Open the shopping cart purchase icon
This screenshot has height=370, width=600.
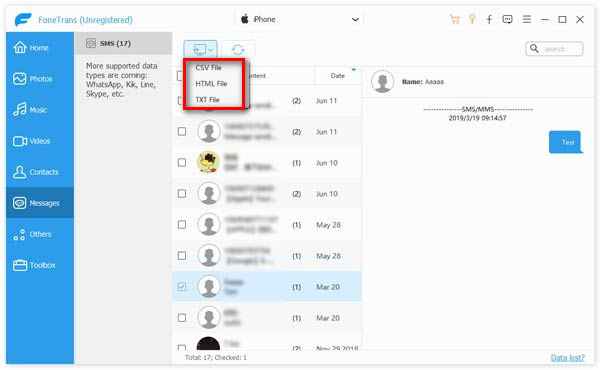(454, 19)
